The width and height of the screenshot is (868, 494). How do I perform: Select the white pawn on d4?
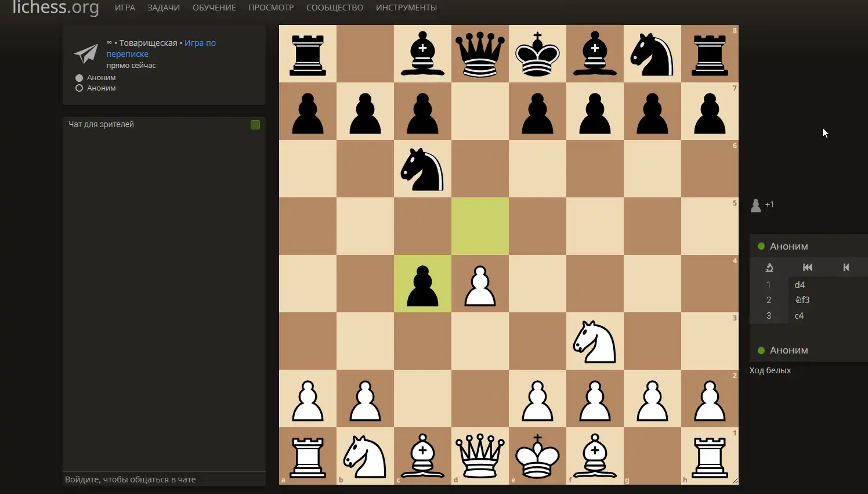(x=480, y=284)
